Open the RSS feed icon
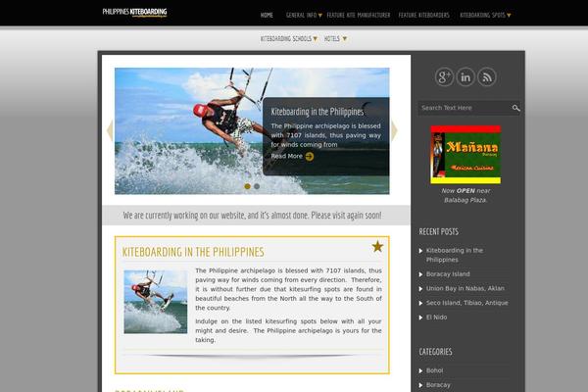The width and height of the screenshot is (588, 392). pos(487,76)
